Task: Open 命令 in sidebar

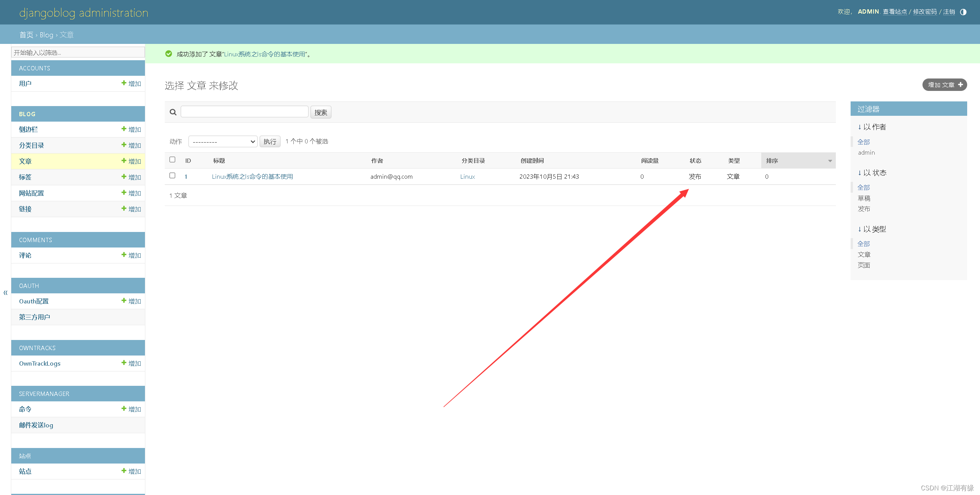Action: pos(25,409)
